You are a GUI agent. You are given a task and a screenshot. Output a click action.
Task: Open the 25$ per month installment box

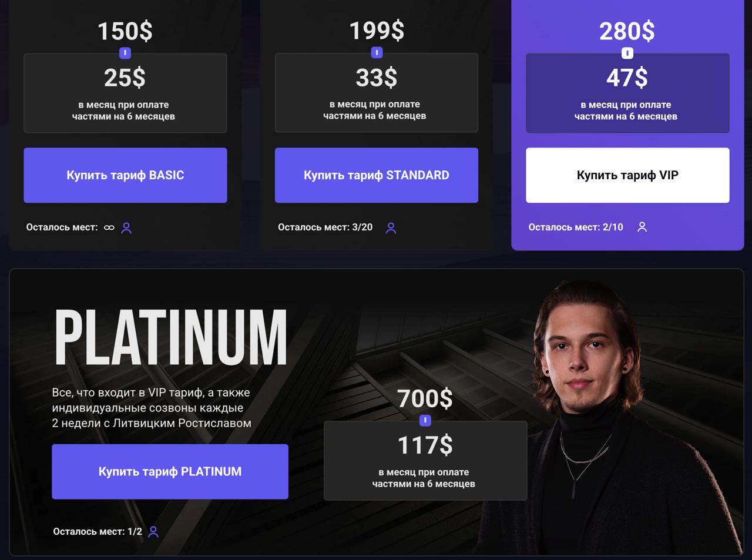[x=125, y=93]
